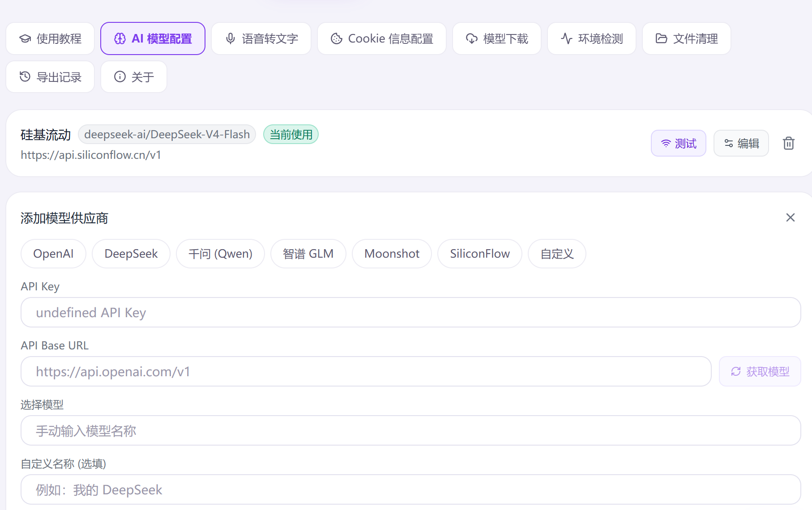Switch to AI 模型配置 tab
The width and height of the screenshot is (812, 510).
click(x=153, y=38)
